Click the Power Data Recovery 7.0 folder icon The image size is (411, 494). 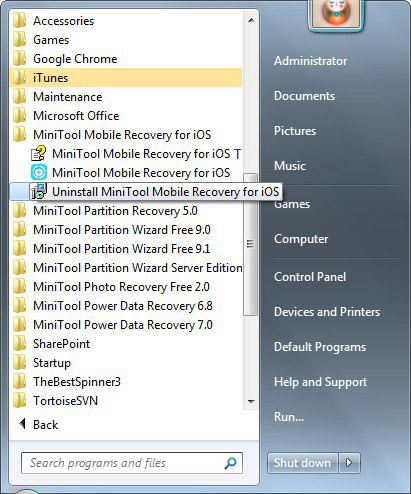[x=19, y=325]
